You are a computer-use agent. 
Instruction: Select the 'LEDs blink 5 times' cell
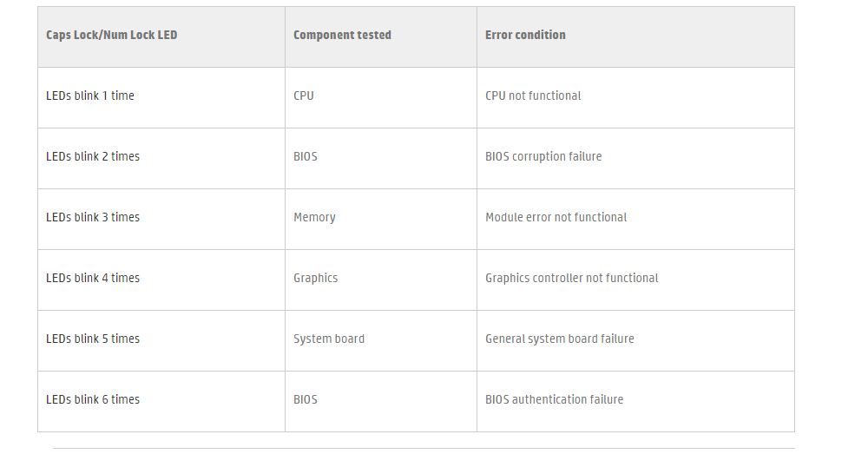tap(93, 339)
